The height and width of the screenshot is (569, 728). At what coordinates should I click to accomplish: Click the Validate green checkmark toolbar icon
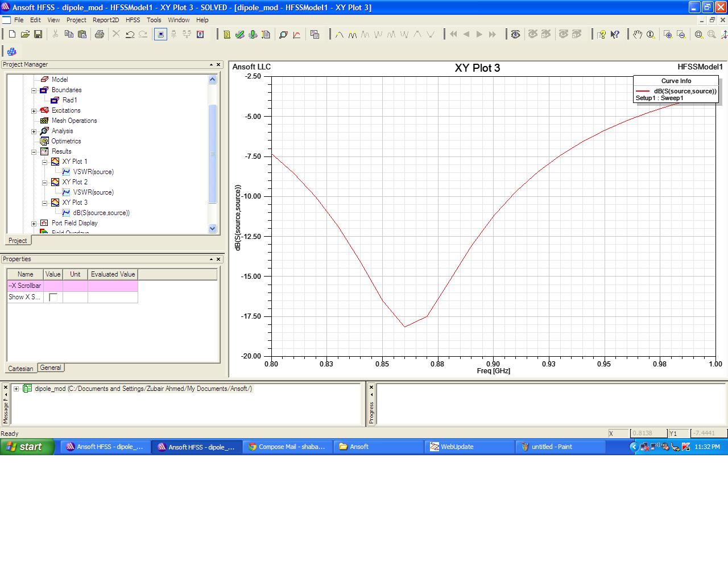pos(239,35)
